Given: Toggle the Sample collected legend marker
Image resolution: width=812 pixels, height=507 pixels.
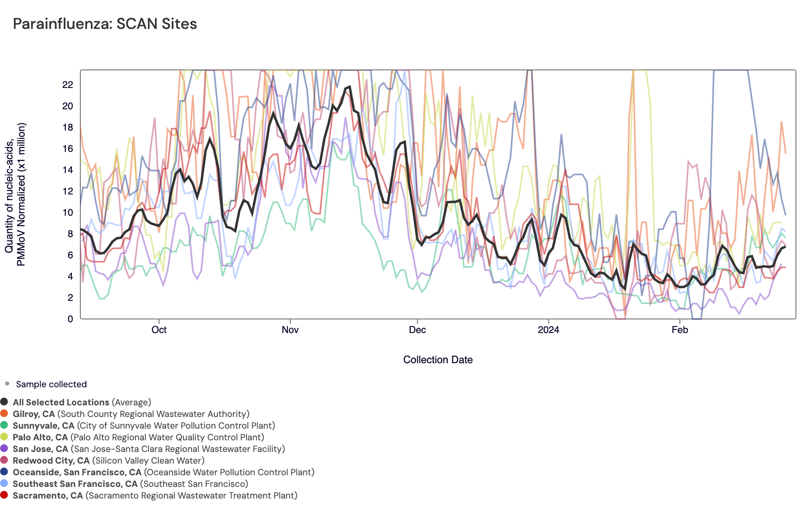Looking at the screenshot, I should point(7,384).
